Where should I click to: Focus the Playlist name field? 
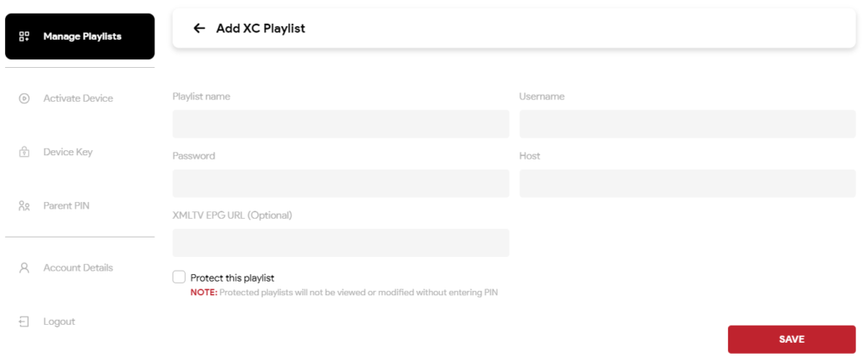341,124
